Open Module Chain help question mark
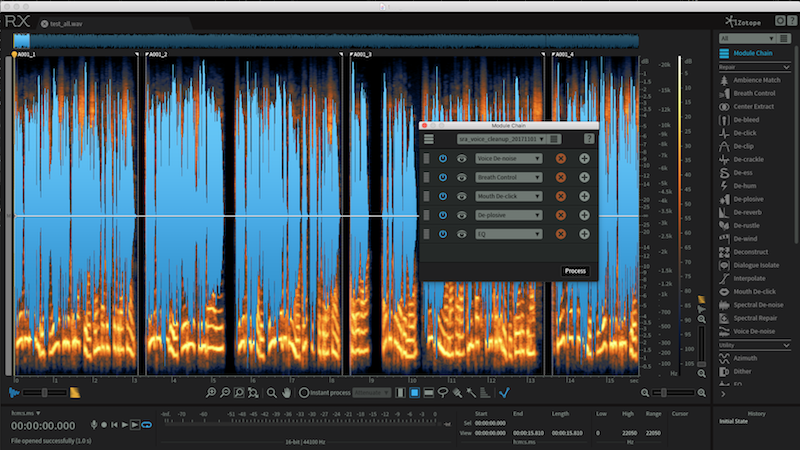Image resolution: width=800 pixels, height=450 pixels. click(x=589, y=139)
